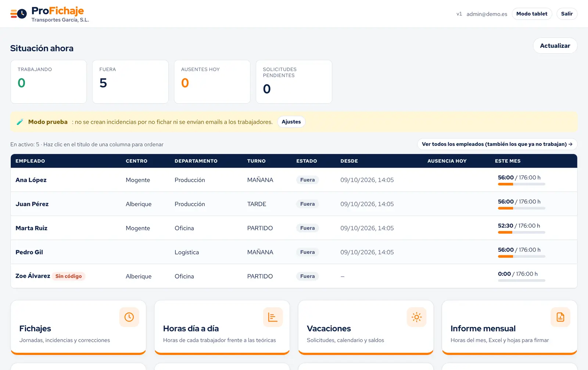This screenshot has width=588, height=370.
Task: Click Pedro Gil's Logística department cell
Action: pyautogui.click(x=187, y=252)
